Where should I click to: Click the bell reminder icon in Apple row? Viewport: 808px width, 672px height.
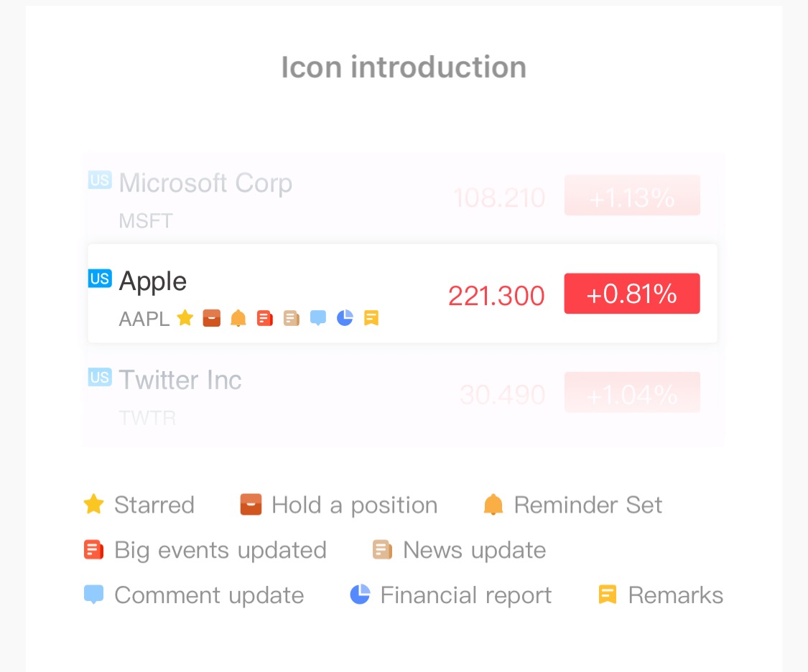point(238,318)
